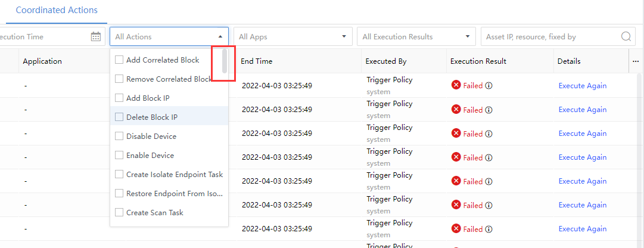The image size is (644, 248).
Task: Click Execute Again in the last row
Action: 582,229
